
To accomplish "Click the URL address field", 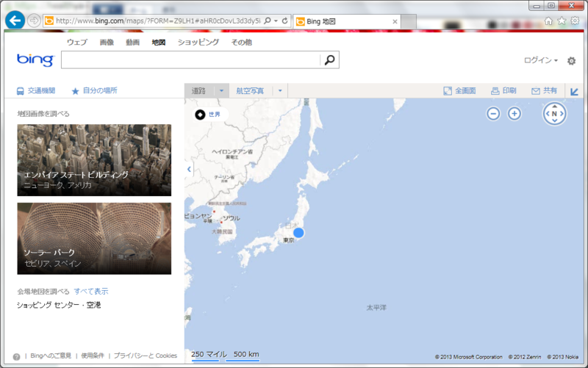I will click(x=157, y=21).
